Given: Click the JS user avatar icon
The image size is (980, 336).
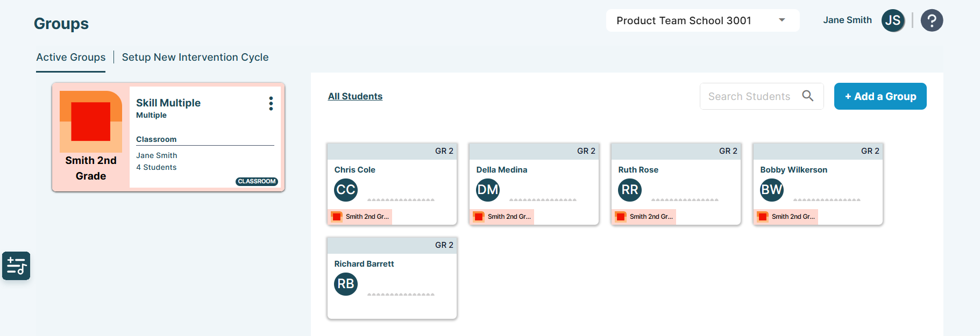Looking at the screenshot, I should pyautogui.click(x=893, y=20).
